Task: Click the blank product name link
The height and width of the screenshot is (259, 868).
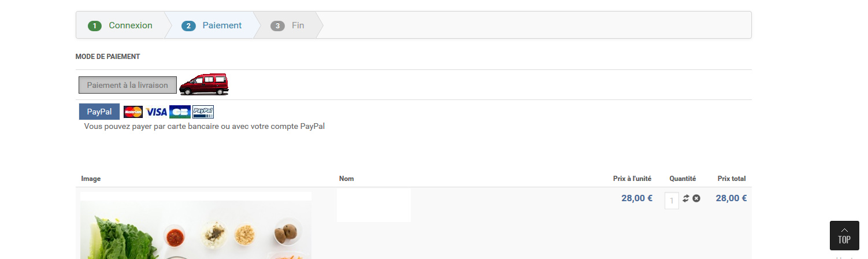Action: (x=374, y=205)
